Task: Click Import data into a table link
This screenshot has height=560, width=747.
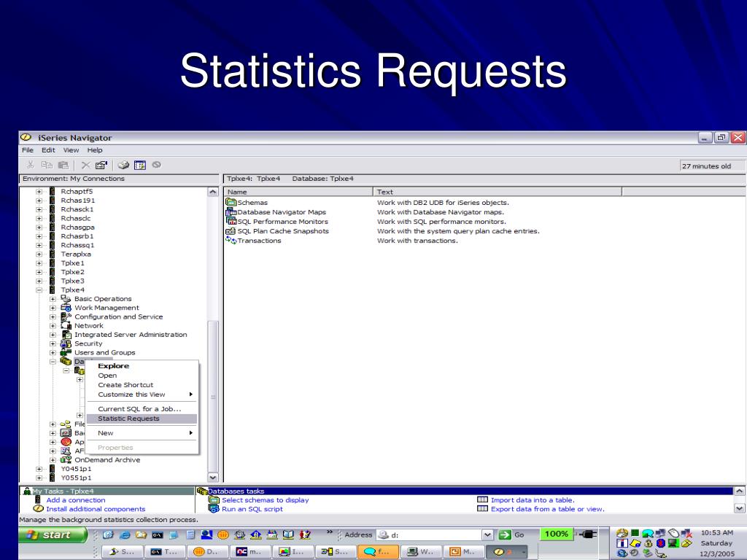Action: tap(533, 500)
